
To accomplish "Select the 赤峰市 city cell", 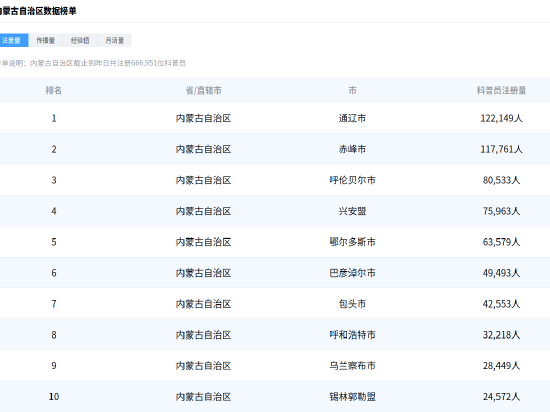I will pyautogui.click(x=353, y=149).
